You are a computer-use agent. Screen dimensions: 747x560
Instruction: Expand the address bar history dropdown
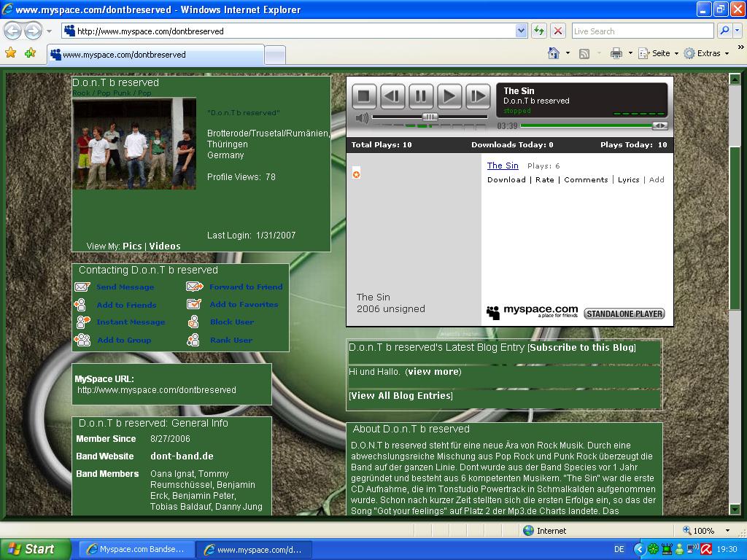click(521, 31)
